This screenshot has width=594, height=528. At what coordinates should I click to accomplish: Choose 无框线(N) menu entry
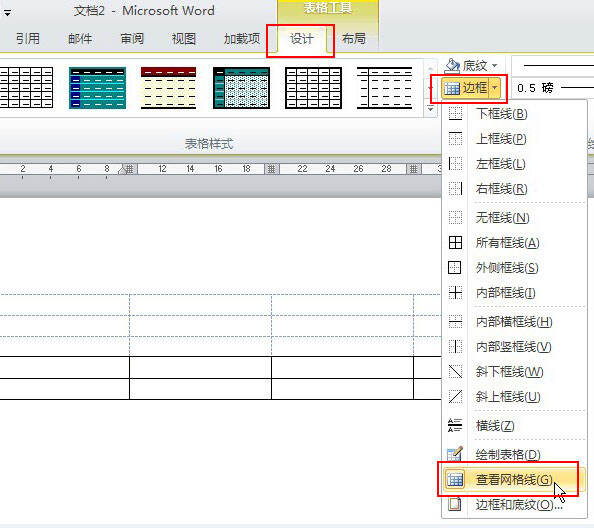[x=514, y=217]
